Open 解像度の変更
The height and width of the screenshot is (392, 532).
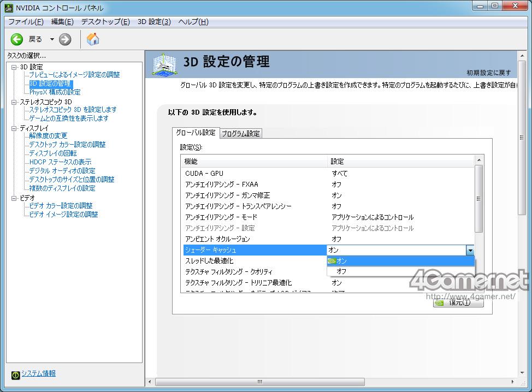pyautogui.click(x=48, y=135)
